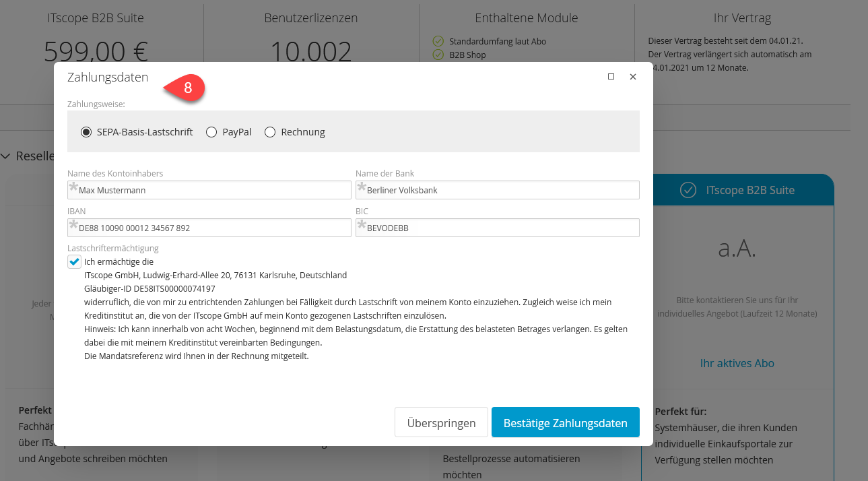This screenshot has height=481, width=868.
Task: Click checkmark icon next to B2B Shop
Action: point(438,55)
